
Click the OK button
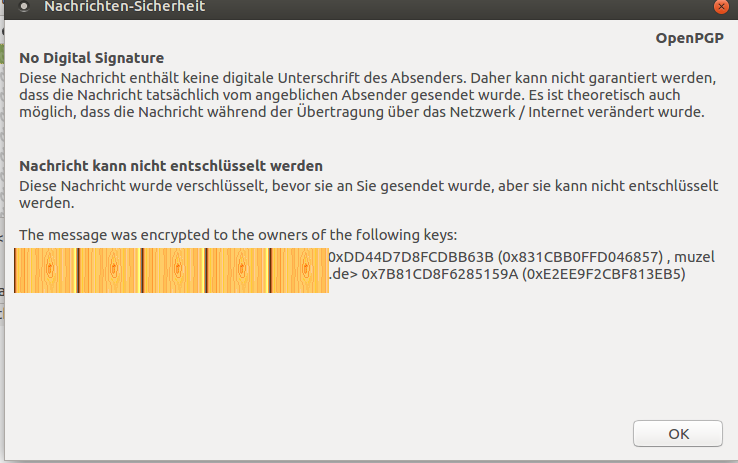pyautogui.click(x=678, y=433)
